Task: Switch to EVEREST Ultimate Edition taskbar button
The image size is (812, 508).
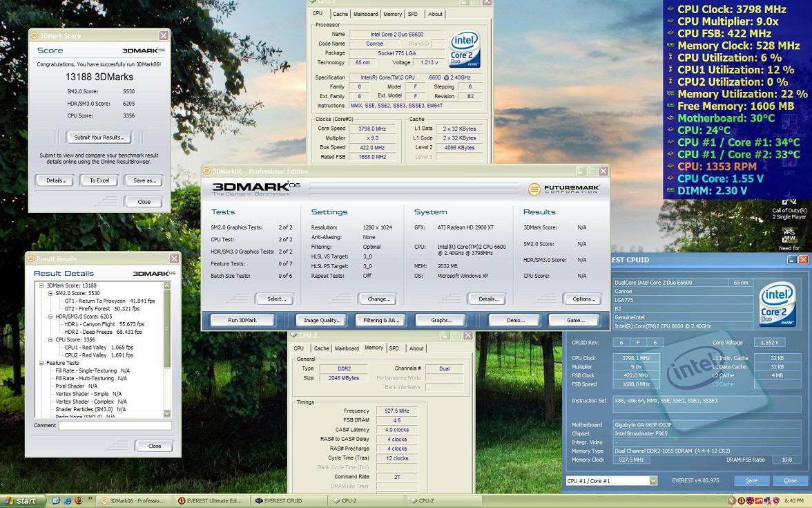Action: (x=211, y=500)
